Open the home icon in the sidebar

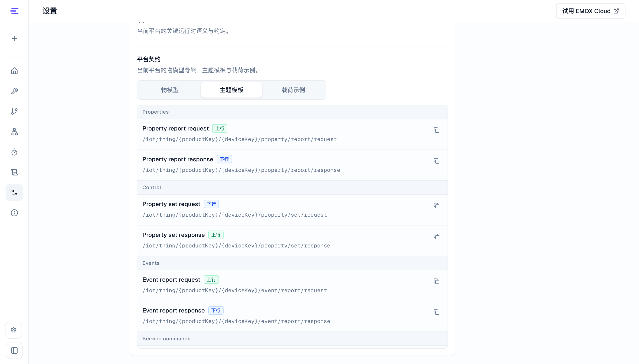(x=14, y=71)
